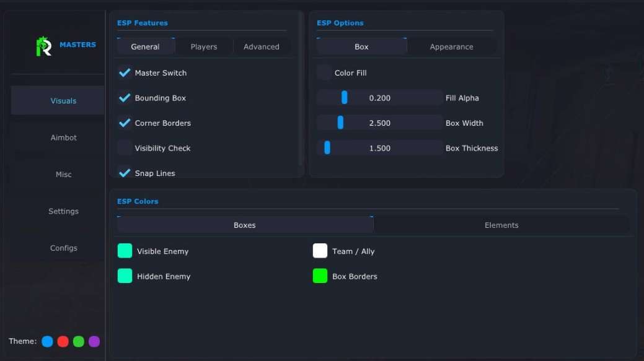
Task: Switch to the Advanced tab
Action: (x=261, y=47)
